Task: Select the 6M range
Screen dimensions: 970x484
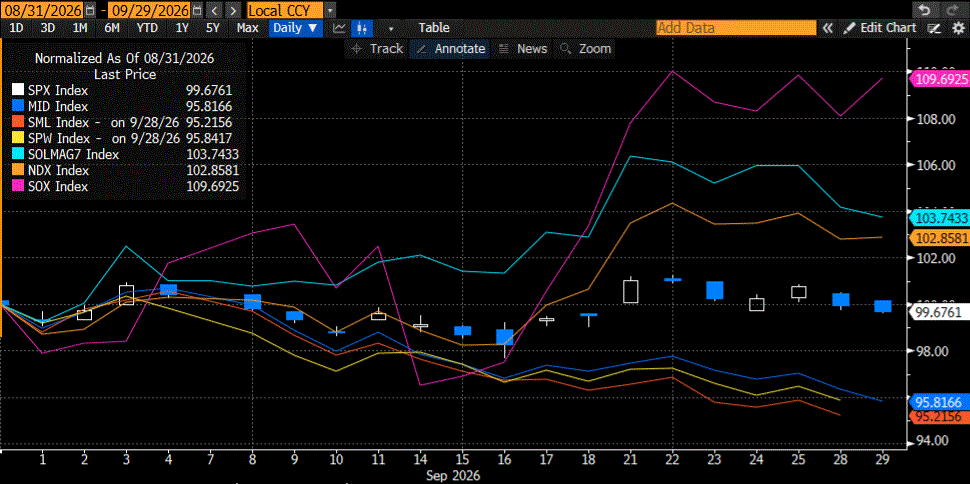Action: click(112, 28)
